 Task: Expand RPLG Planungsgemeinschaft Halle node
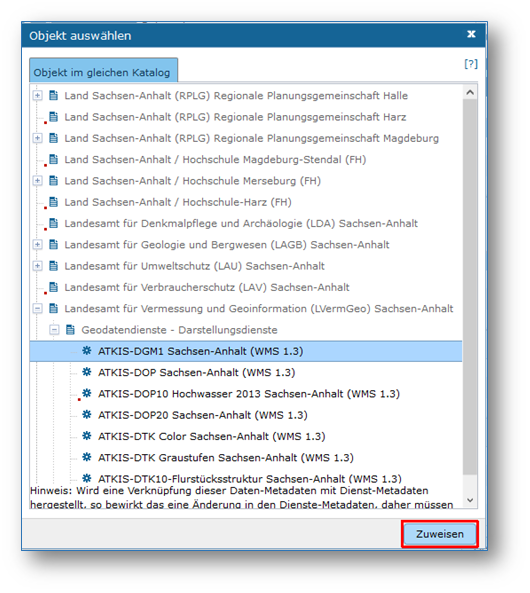37,95
